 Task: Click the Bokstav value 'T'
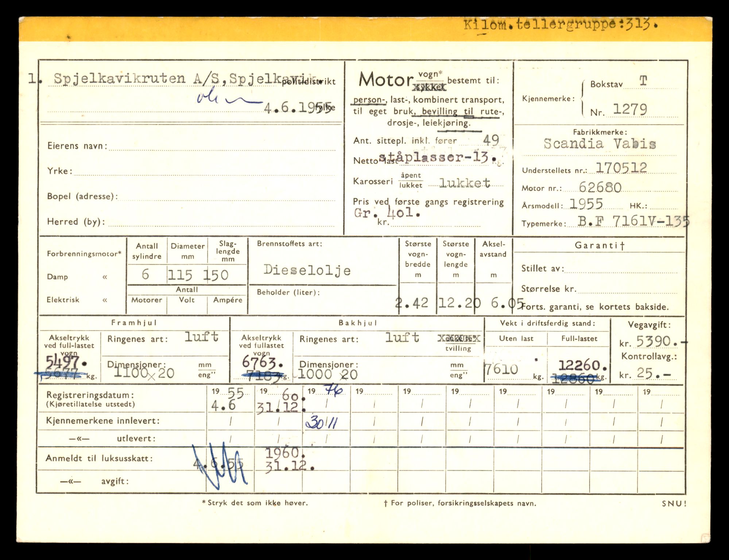coord(643,81)
